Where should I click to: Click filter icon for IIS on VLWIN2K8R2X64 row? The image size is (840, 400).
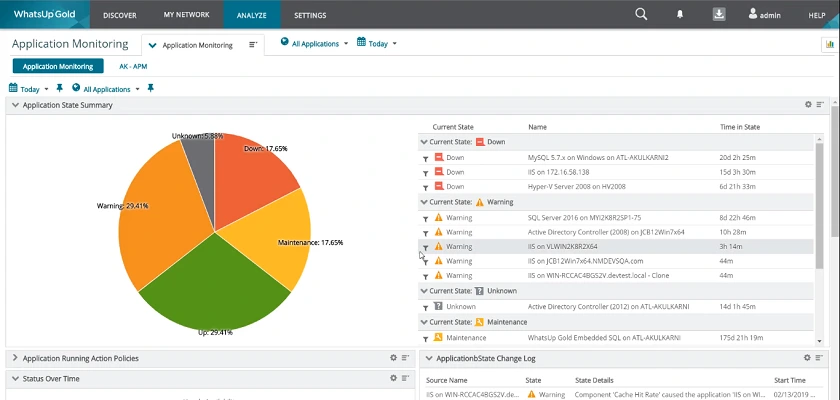(x=425, y=247)
